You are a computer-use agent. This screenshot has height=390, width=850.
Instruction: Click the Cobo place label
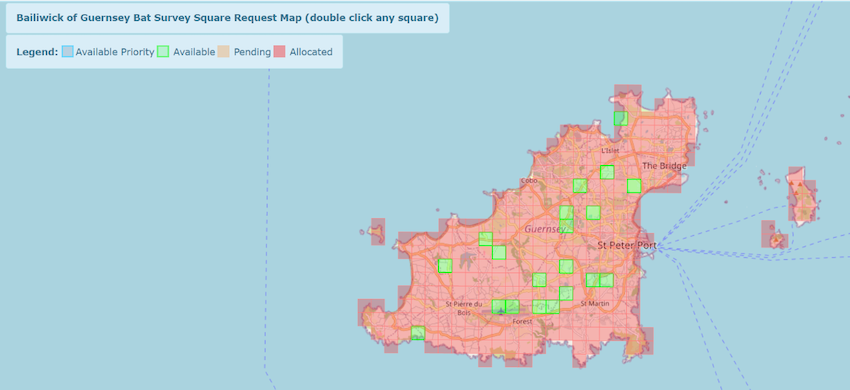pyautogui.click(x=529, y=181)
